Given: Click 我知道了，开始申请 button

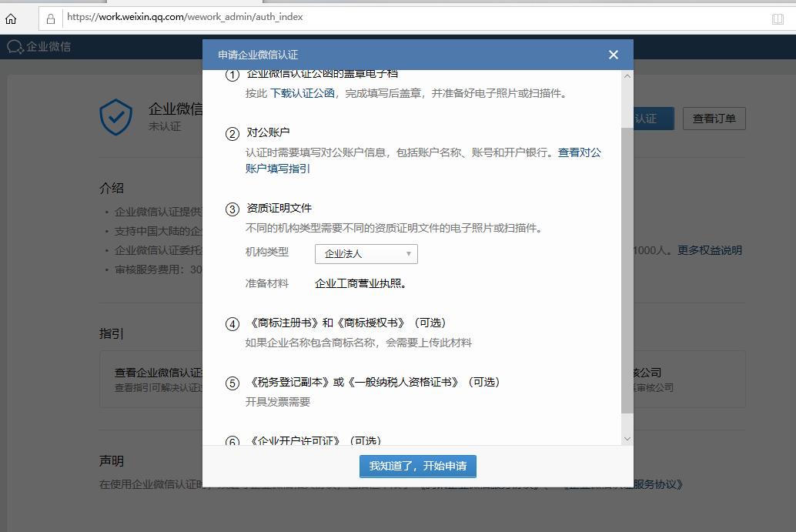Looking at the screenshot, I should click(418, 466).
